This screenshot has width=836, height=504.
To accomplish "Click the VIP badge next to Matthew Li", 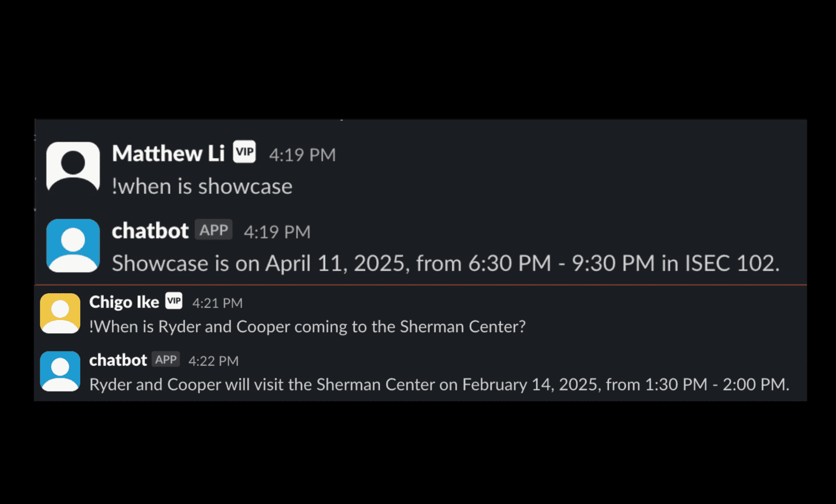I will 244,152.
